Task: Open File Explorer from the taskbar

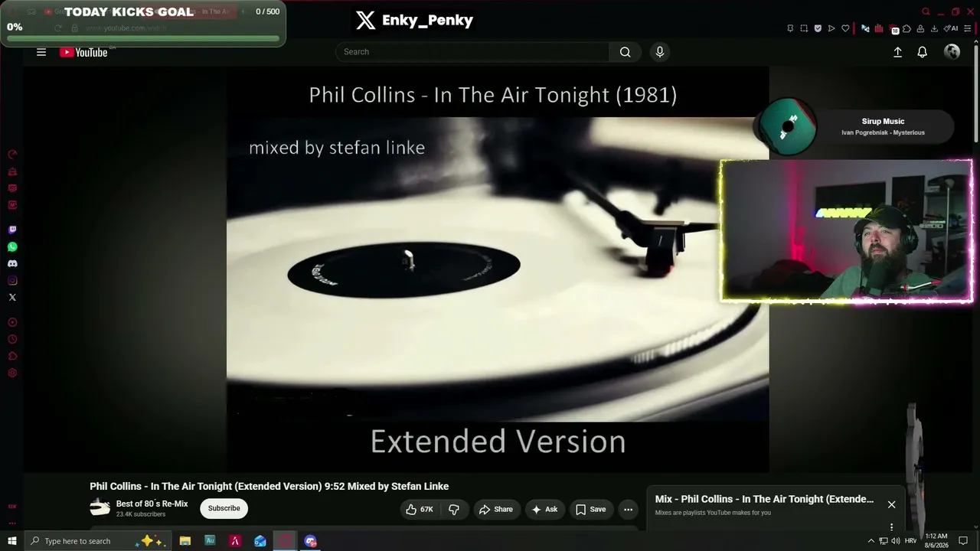Action: pyautogui.click(x=185, y=541)
